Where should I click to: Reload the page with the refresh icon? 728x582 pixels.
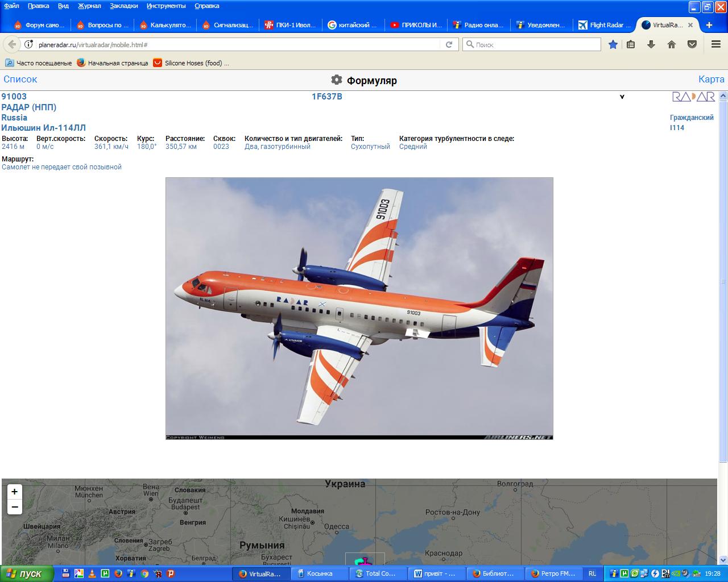tap(449, 44)
